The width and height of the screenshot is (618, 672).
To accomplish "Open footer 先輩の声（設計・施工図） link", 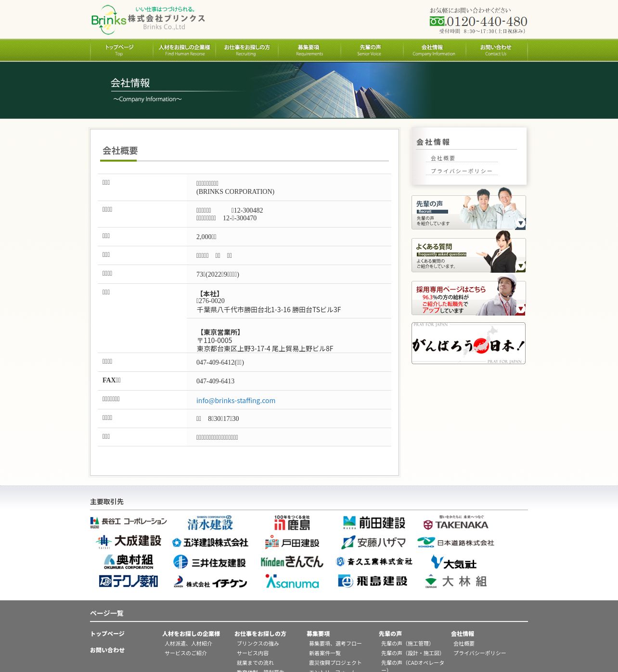I will (412, 653).
